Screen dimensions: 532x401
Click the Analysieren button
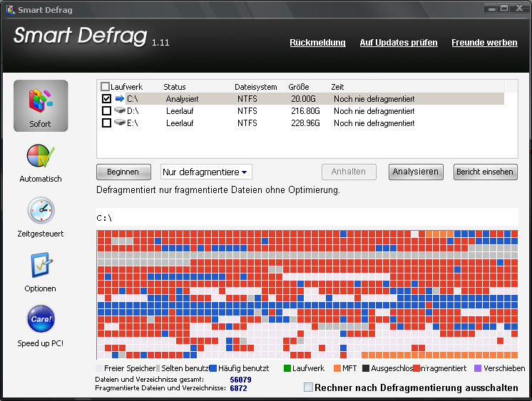point(416,172)
